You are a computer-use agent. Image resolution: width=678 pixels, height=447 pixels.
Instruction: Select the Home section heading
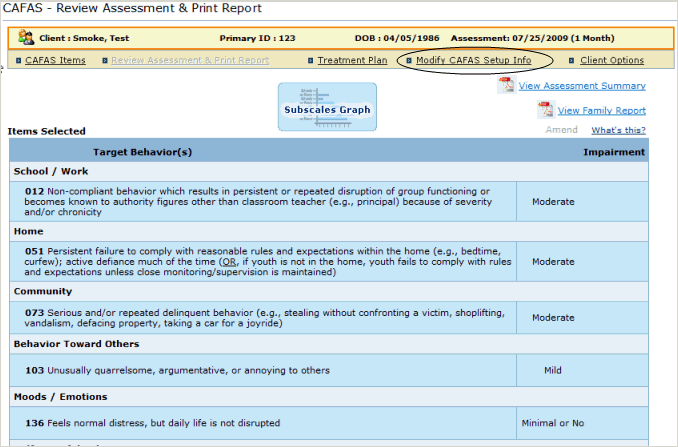[x=29, y=231]
